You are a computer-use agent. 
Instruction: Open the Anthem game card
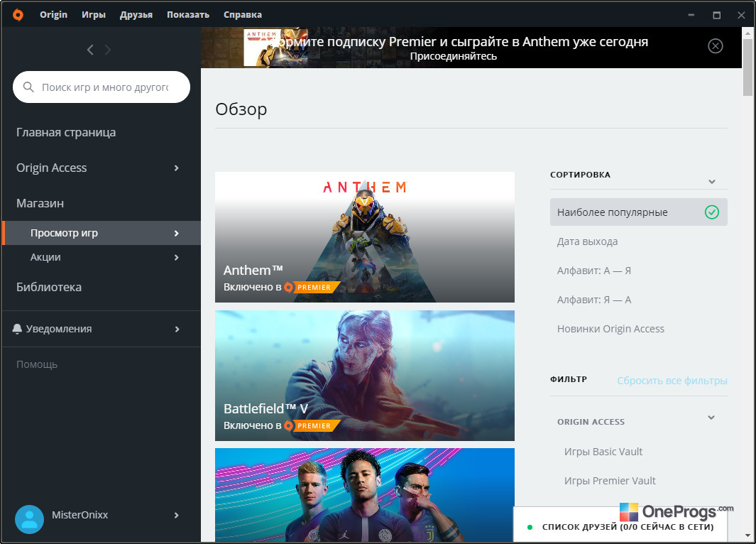pyautogui.click(x=364, y=237)
